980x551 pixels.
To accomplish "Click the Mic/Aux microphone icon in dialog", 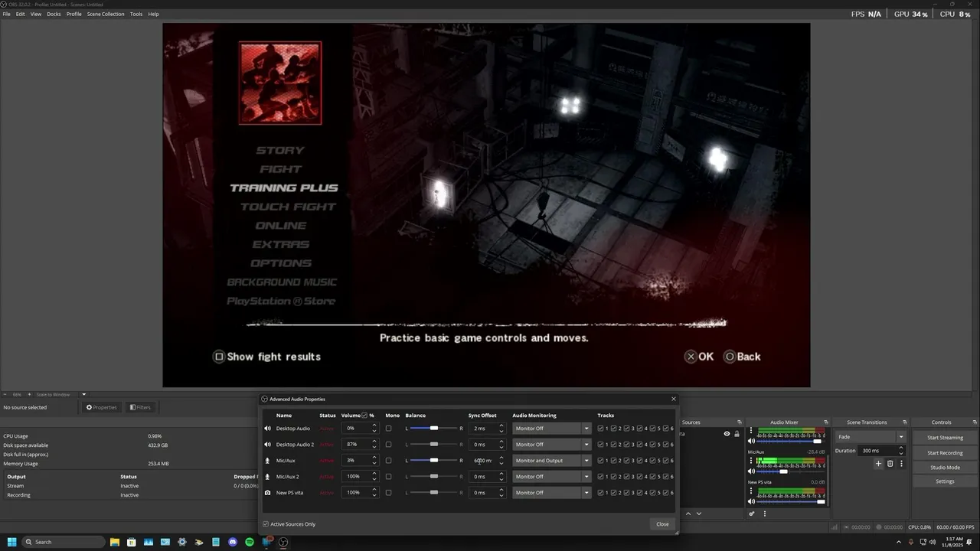I will coord(267,461).
